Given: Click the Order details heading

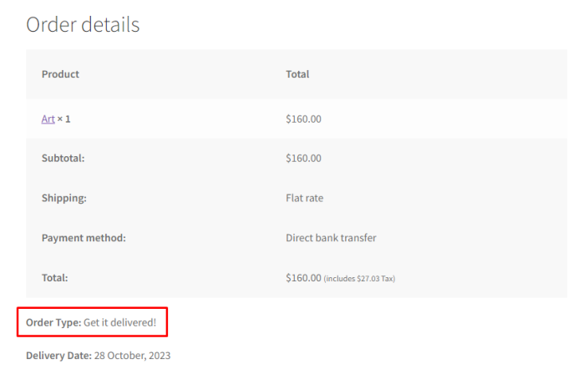Looking at the screenshot, I should pos(83,25).
